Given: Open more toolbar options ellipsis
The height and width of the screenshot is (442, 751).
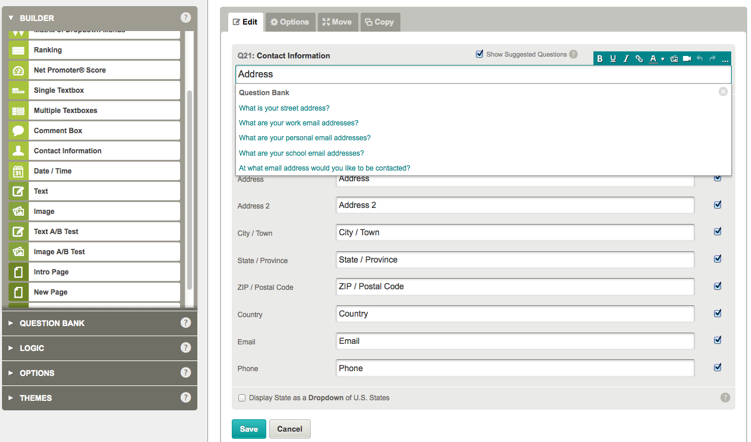Looking at the screenshot, I should 725,59.
